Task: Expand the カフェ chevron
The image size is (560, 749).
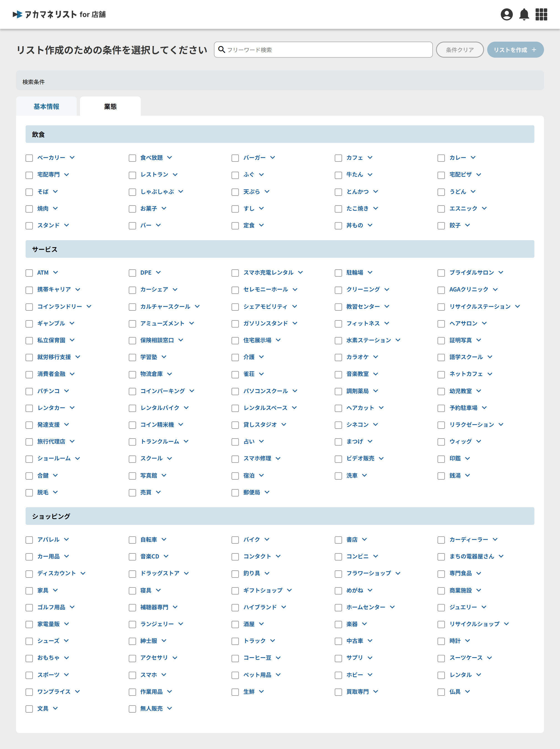Action: (370, 158)
